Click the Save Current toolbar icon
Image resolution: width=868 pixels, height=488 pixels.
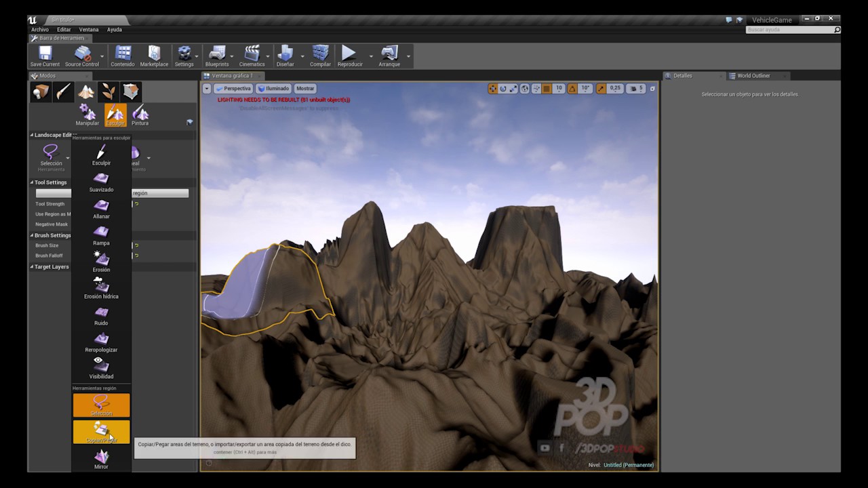point(45,56)
